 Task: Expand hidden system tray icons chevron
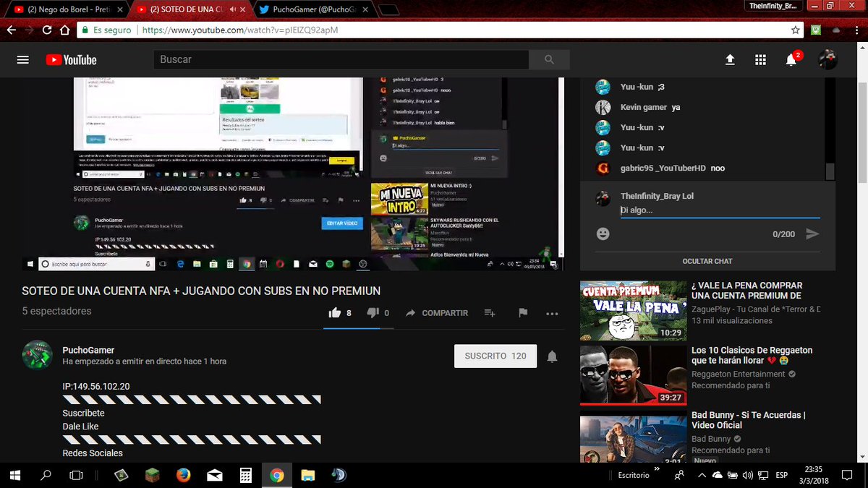point(701,475)
